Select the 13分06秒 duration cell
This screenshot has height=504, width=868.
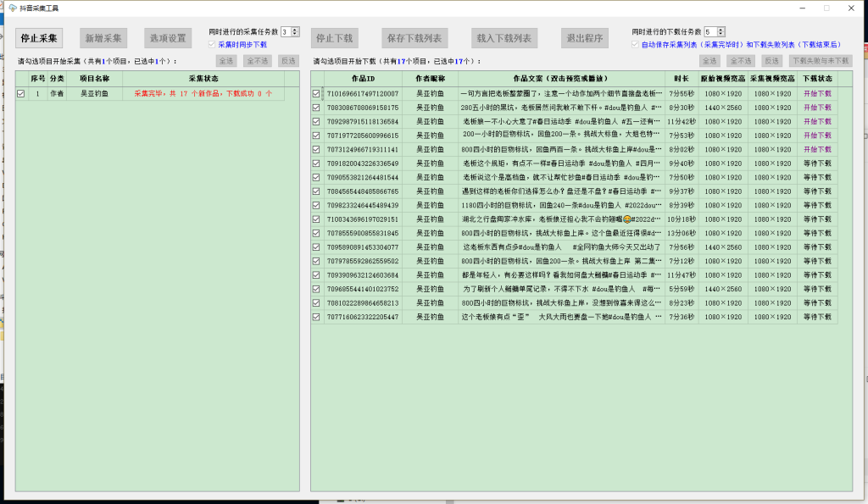681,234
